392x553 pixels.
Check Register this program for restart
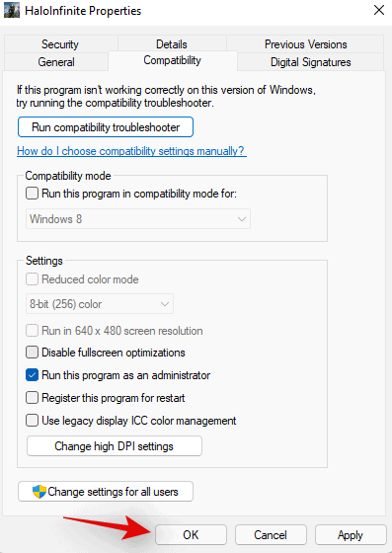[x=32, y=398]
